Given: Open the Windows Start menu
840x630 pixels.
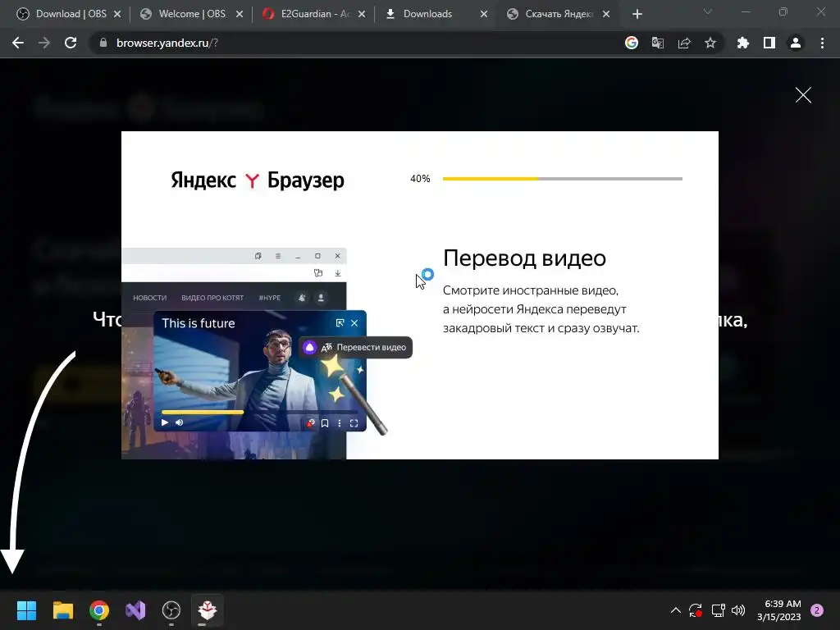Looking at the screenshot, I should (26, 609).
